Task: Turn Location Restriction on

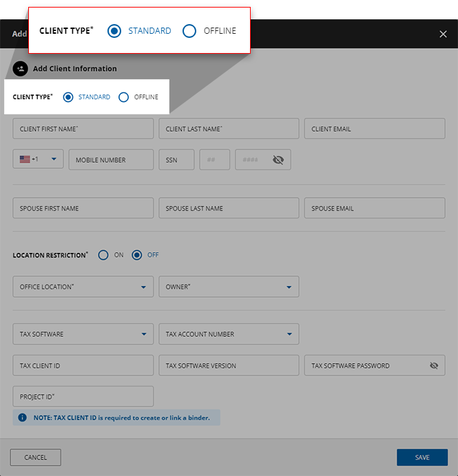Action: pos(103,255)
